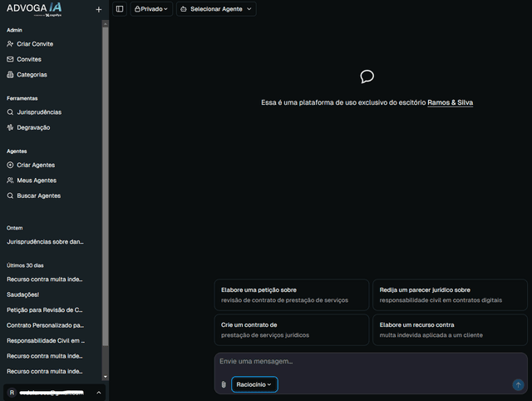Open the Privado visibility dropdown
532x401 pixels.
tap(151, 9)
